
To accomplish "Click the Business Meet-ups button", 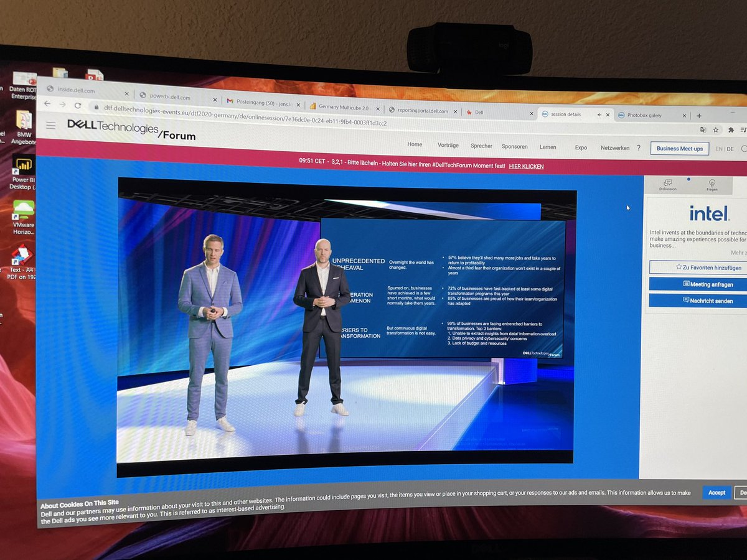I will click(x=679, y=149).
